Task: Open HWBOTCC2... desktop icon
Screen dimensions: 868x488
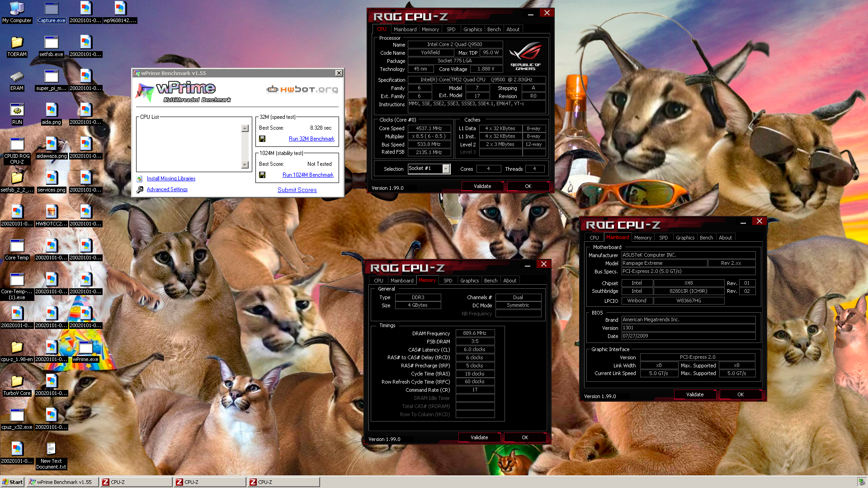Action: [x=51, y=216]
